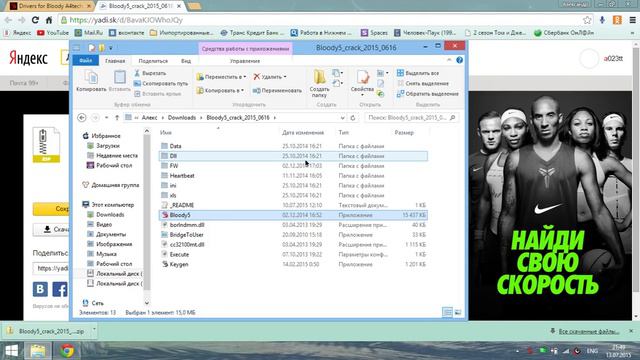Click the Chrome Home button

click(x=49, y=20)
